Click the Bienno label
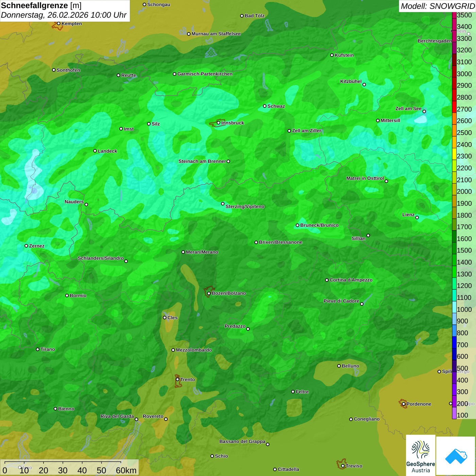Screen dimensions: 476x476 [x=66, y=409]
